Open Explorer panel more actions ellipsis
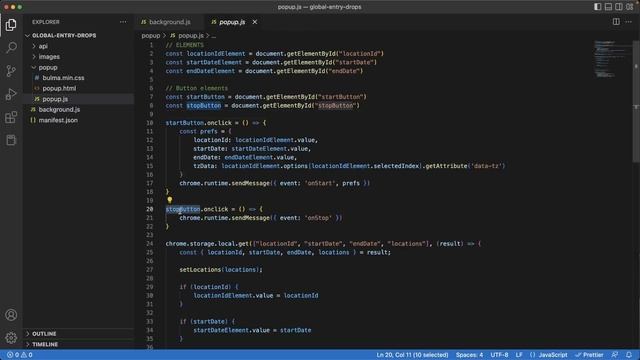The image size is (640, 360). click(x=123, y=22)
